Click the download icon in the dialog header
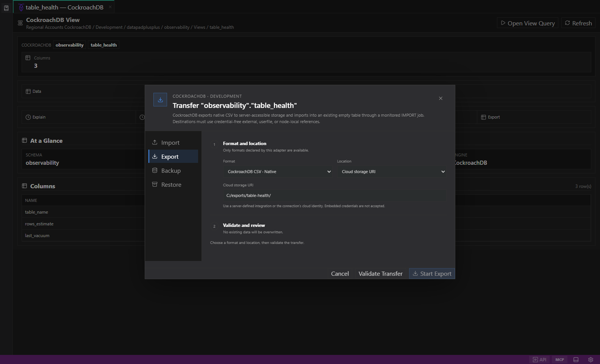 [x=160, y=100]
